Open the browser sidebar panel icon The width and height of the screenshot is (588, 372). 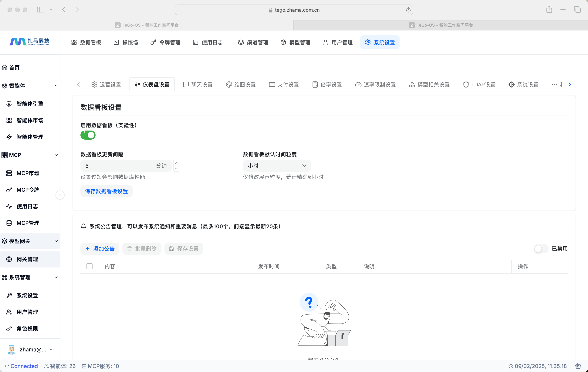click(x=41, y=10)
